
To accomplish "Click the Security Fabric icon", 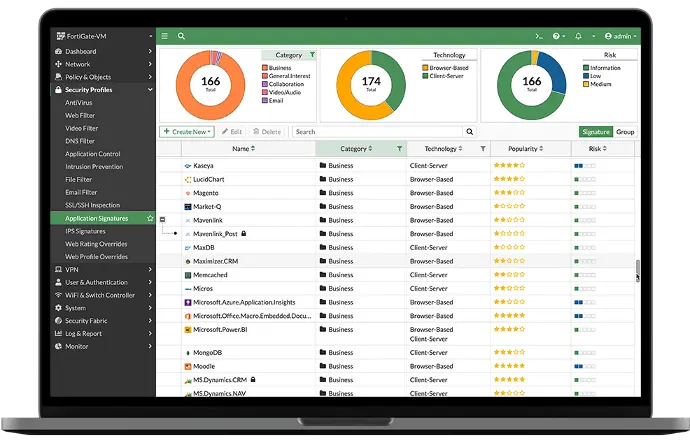I will (58, 321).
